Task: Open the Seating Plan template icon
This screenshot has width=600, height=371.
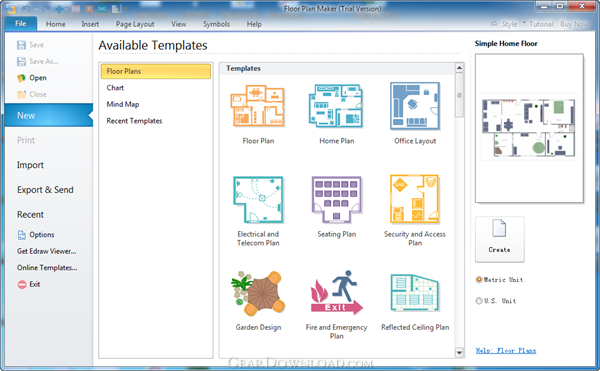Action: (336, 199)
